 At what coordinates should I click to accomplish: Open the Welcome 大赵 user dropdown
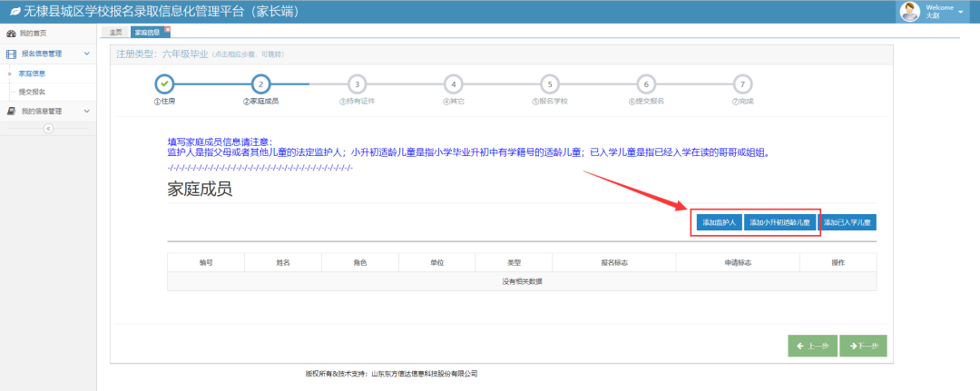click(x=960, y=12)
